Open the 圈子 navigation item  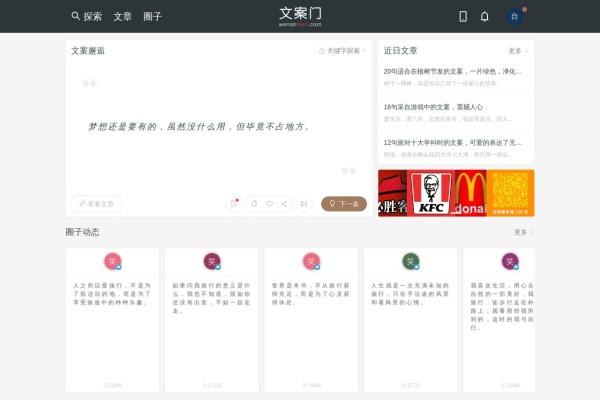(x=153, y=16)
